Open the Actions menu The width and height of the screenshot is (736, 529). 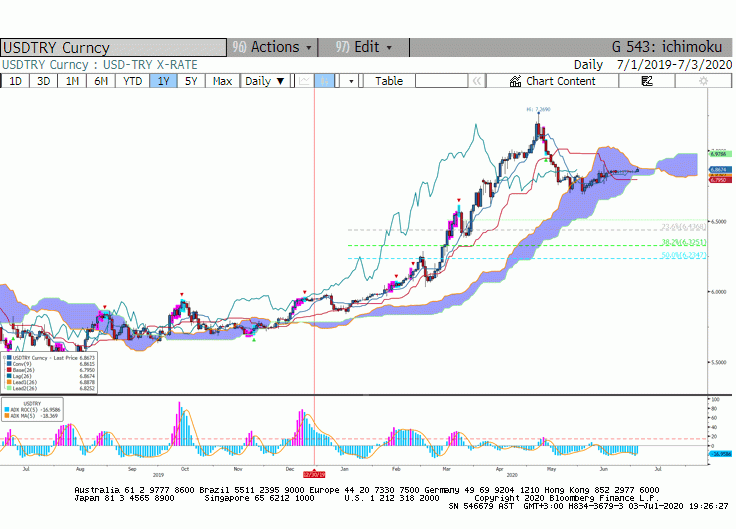(x=272, y=47)
